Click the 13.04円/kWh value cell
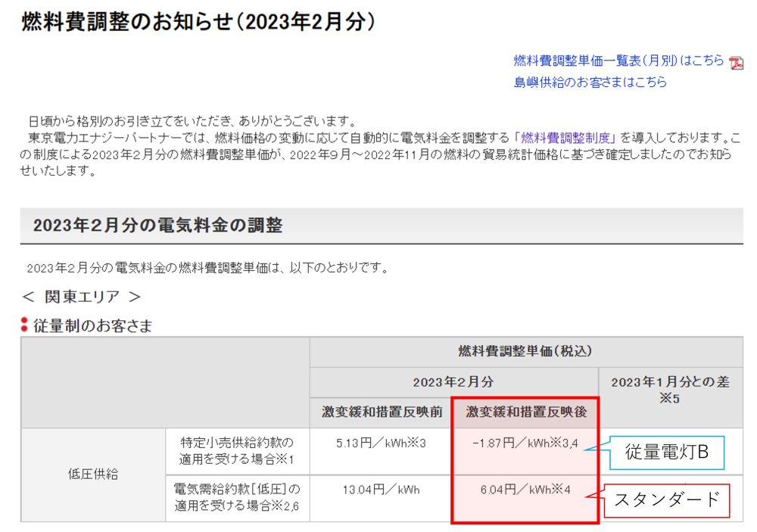This screenshot has height=532, width=757. [x=382, y=490]
